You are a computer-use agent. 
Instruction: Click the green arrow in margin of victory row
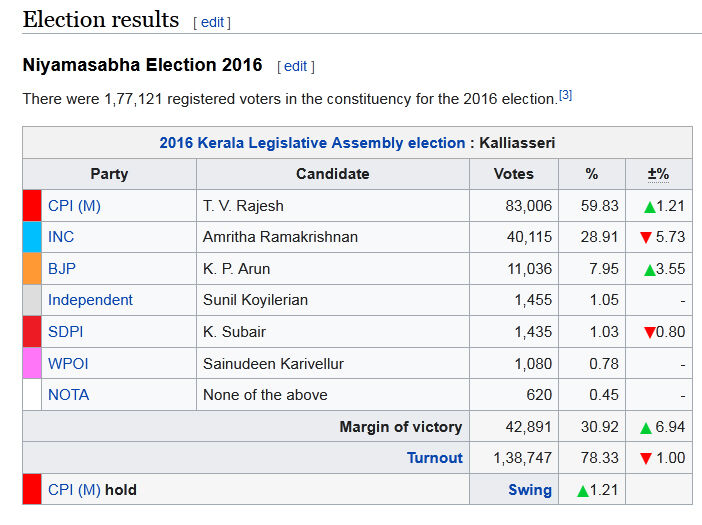[x=646, y=428]
